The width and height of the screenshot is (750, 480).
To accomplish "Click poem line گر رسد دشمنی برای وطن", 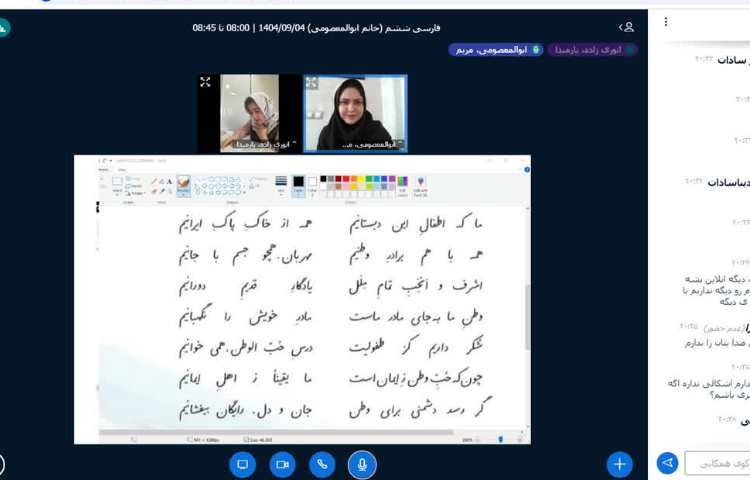I will pyautogui.click(x=420, y=410).
